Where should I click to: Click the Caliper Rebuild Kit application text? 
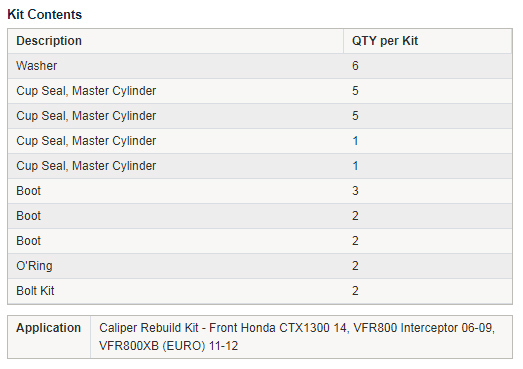coord(149,328)
